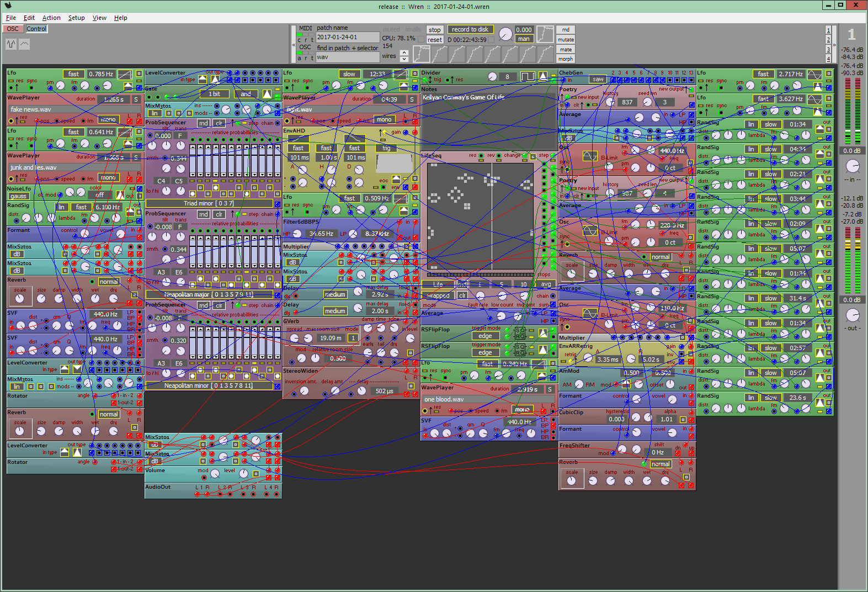Screen dimensions: 868x592
Task: Click the 'in' level knob on right panel
Action: pos(853,166)
